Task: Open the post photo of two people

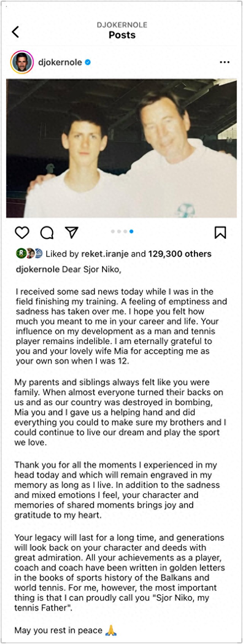Action: pos(121,148)
